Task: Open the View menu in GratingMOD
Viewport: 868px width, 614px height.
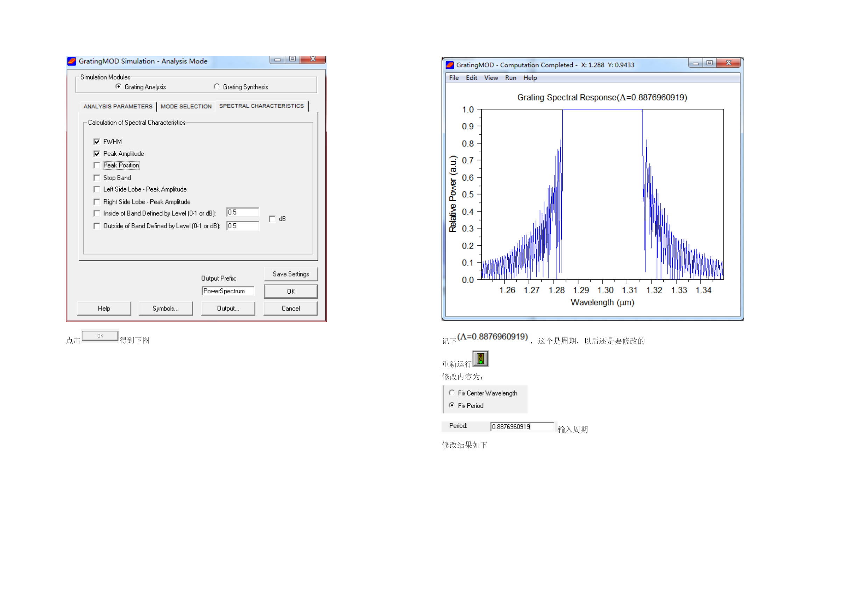Action: click(491, 78)
